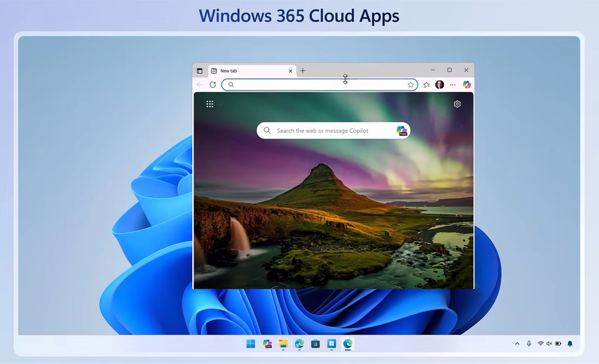
Task: Open new tab page settings gear
Action: coord(457,104)
